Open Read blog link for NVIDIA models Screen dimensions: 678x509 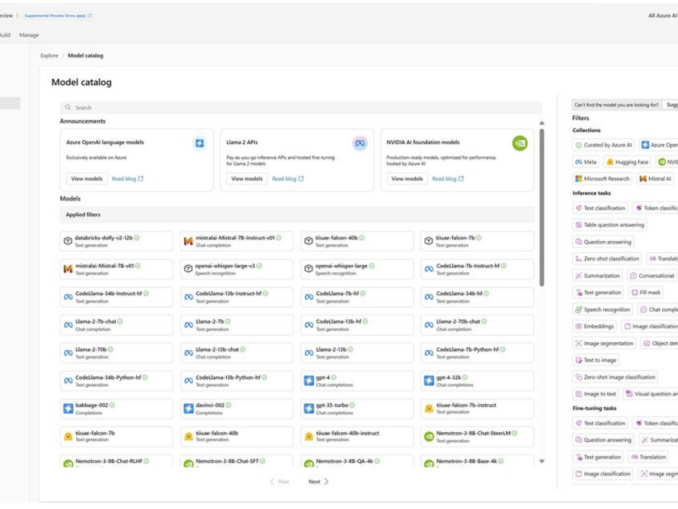click(447, 179)
